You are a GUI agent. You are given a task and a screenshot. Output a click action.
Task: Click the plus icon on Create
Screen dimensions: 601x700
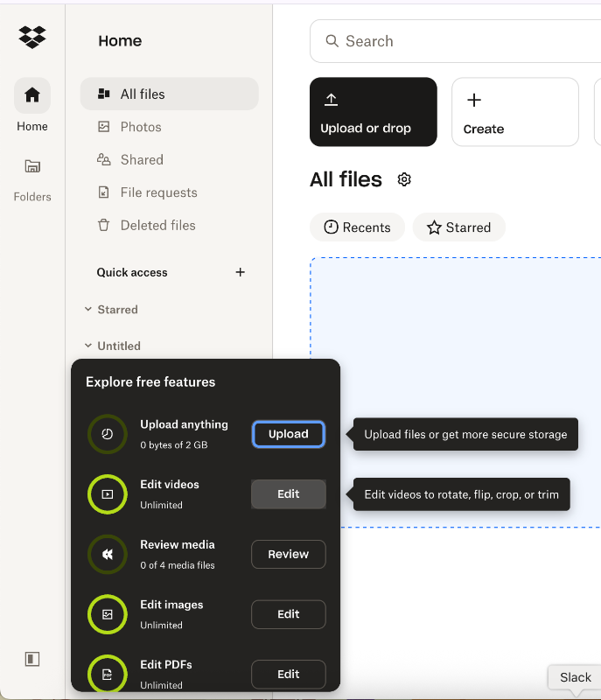474,100
